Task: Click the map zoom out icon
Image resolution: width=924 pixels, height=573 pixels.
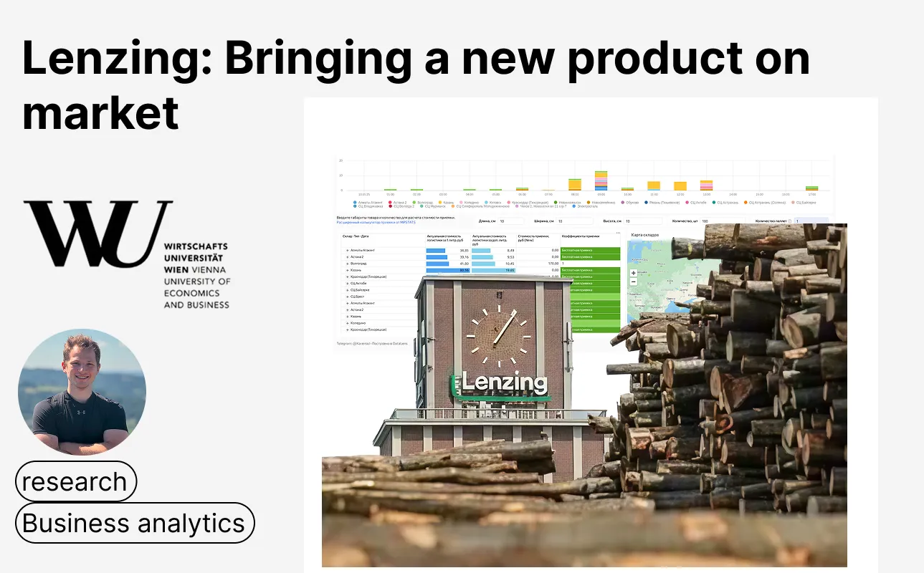Action: click(x=634, y=282)
